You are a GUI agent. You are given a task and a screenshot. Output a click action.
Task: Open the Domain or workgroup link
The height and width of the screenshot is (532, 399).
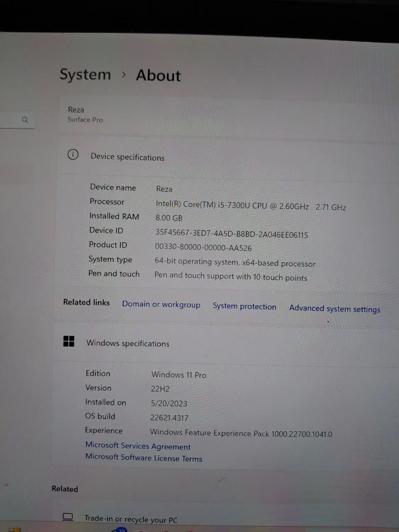[x=161, y=304]
